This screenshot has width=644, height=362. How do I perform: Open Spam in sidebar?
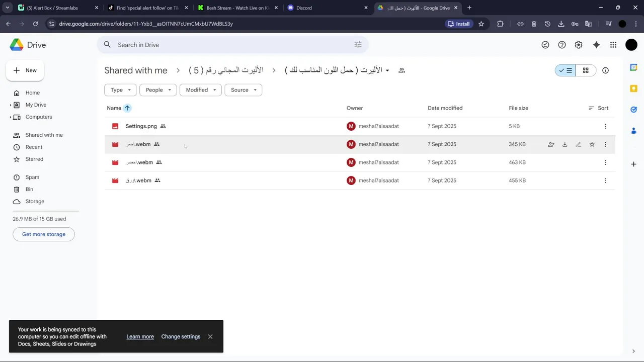32,177
